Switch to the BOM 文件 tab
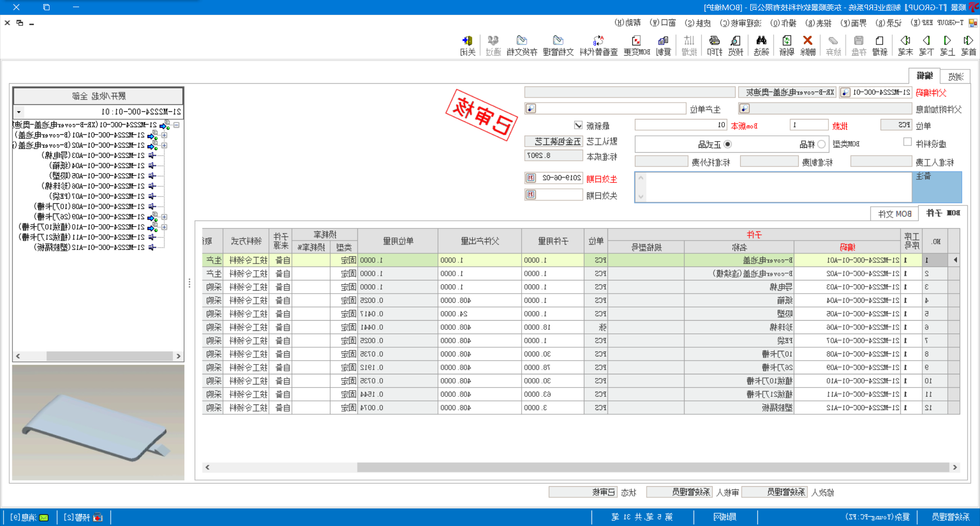 (894, 214)
